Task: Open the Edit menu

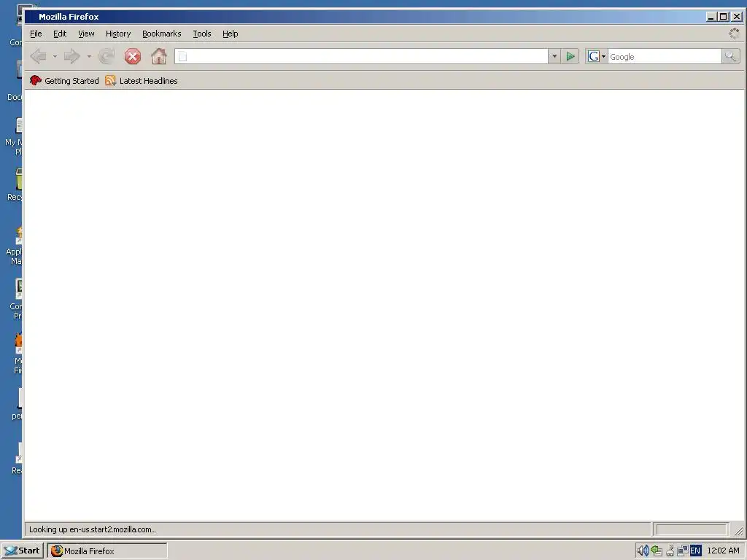Action: [x=60, y=34]
